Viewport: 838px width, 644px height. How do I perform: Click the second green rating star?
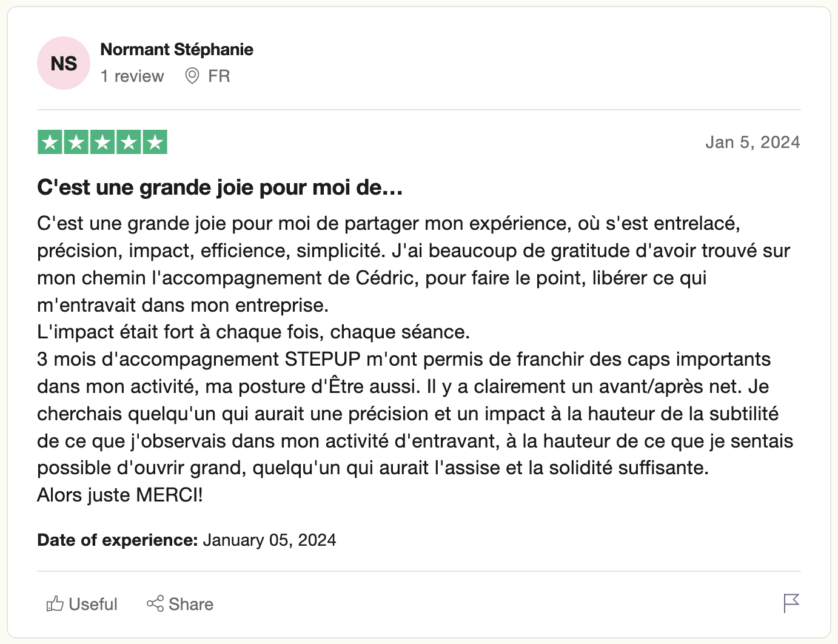point(76,143)
